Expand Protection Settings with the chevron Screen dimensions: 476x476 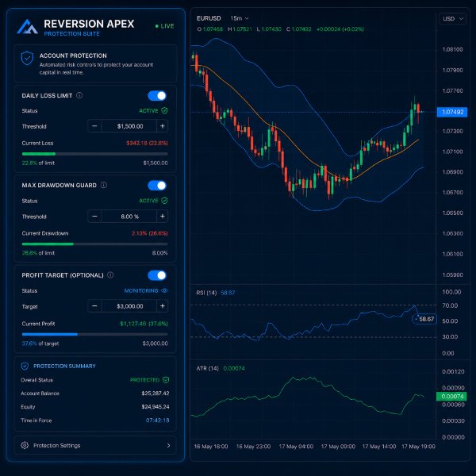[x=168, y=445]
